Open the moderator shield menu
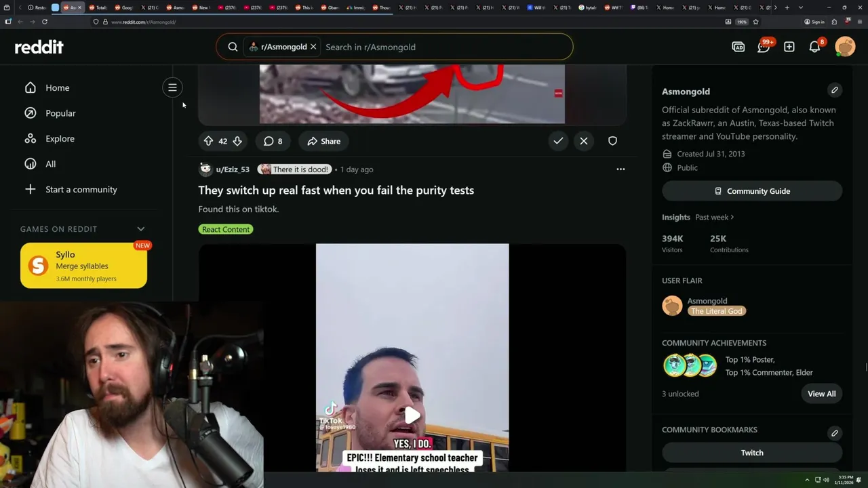 [x=612, y=141]
